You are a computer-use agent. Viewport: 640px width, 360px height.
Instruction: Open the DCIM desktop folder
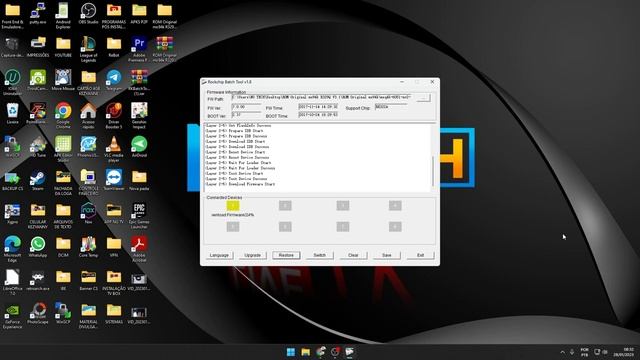pos(63,247)
